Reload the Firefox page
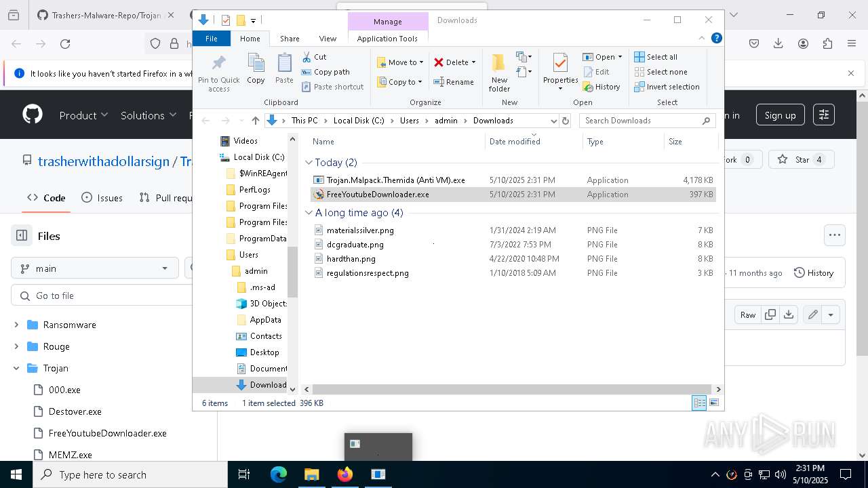868x488 pixels. (x=65, y=44)
